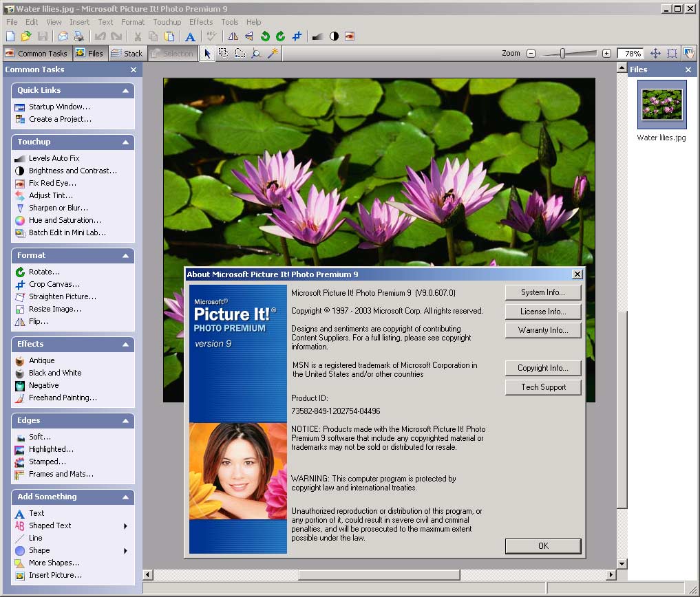Click the zoom in plus button
This screenshot has height=597, width=700.
point(606,54)
